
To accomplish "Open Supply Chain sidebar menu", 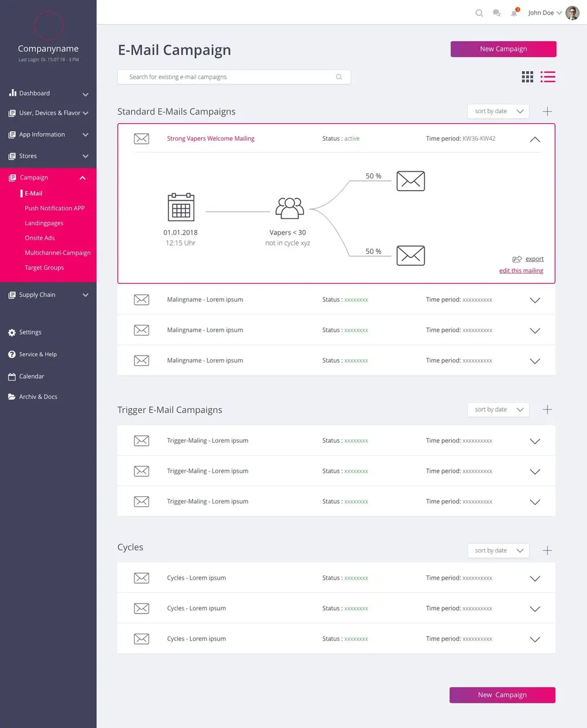I will point(49,295).
